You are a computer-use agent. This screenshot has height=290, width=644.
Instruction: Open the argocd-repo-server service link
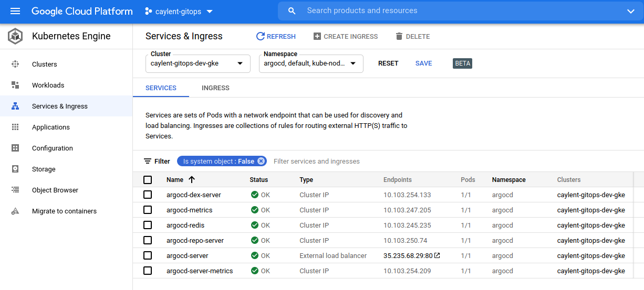pyautogui.click(x=195, y=240)
